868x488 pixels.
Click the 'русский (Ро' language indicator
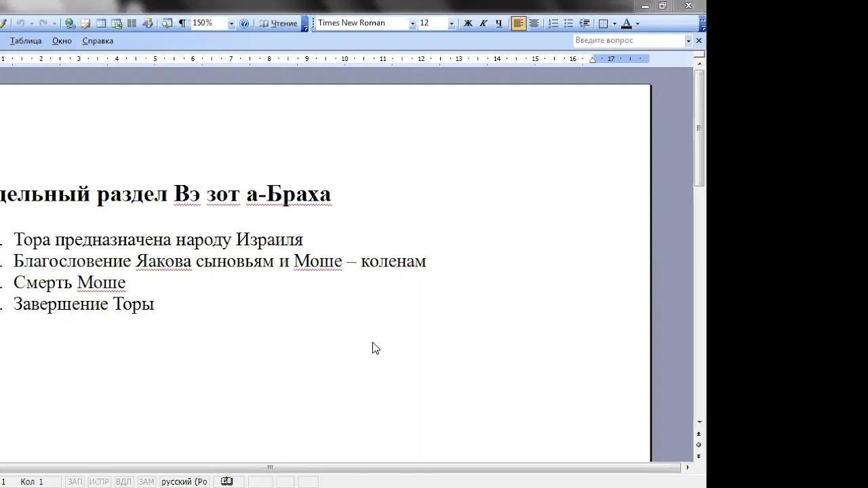pos(184,482)
